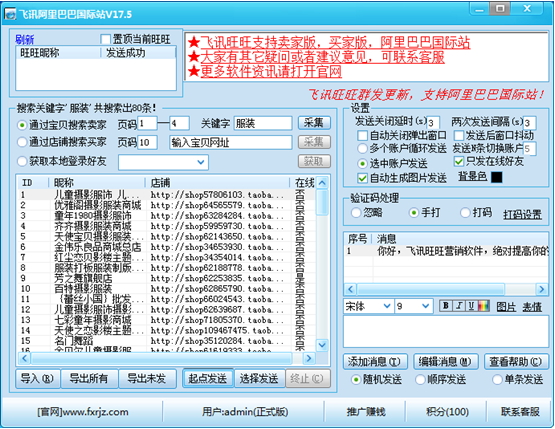Click 导出所有 button

[89, 378]
